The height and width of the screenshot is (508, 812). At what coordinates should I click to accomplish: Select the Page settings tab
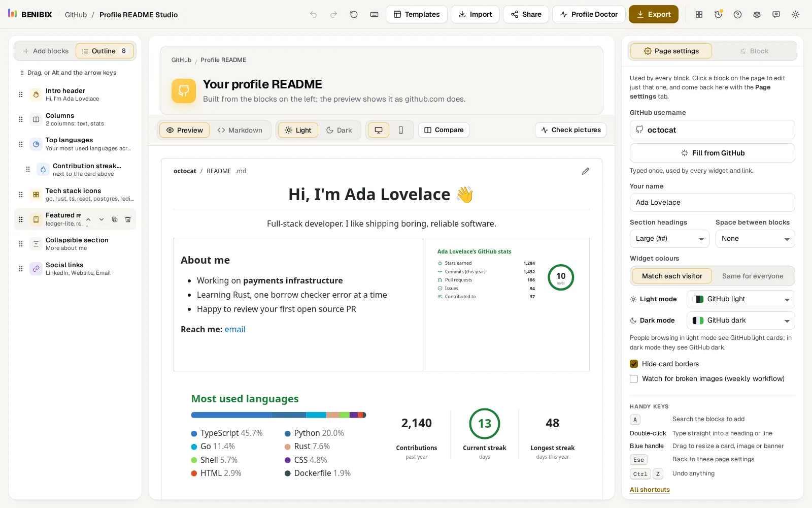[x=671, y=51]
